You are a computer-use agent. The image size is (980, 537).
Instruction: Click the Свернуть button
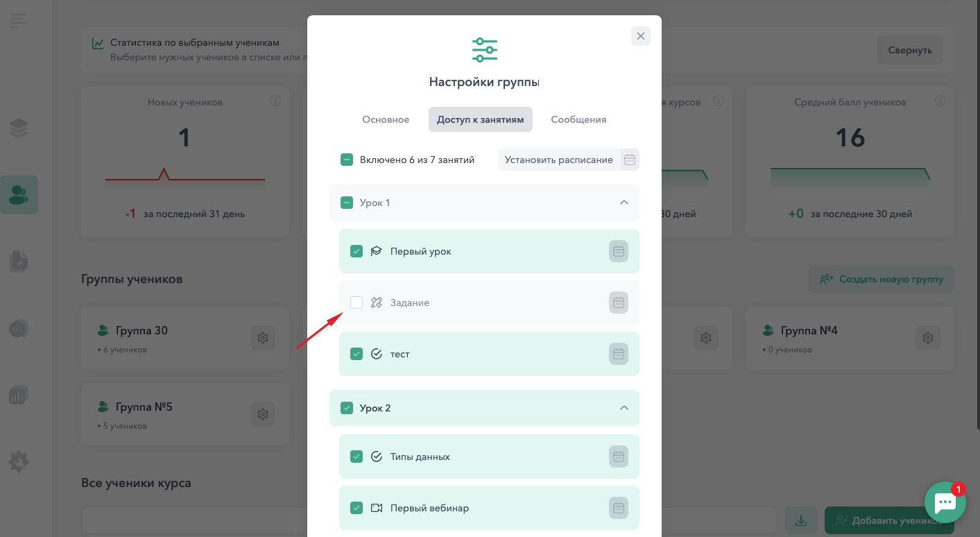(x=910, y=50)
